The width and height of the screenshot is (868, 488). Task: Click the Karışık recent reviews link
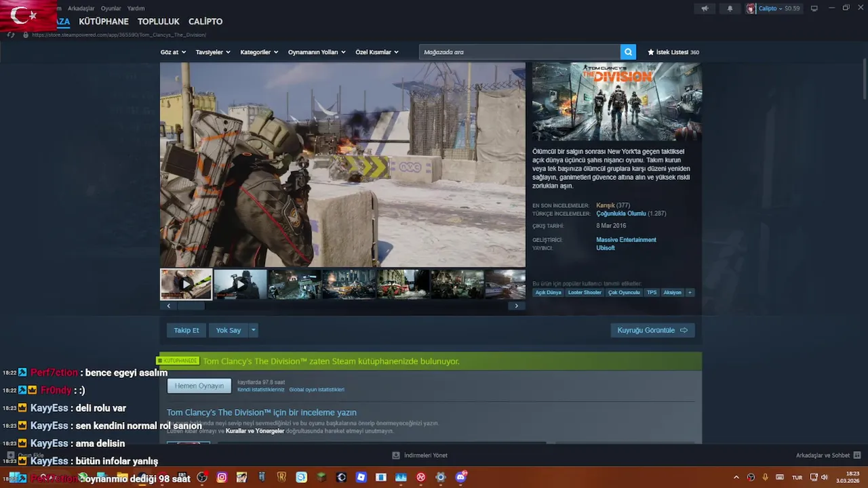pos(606,205)
